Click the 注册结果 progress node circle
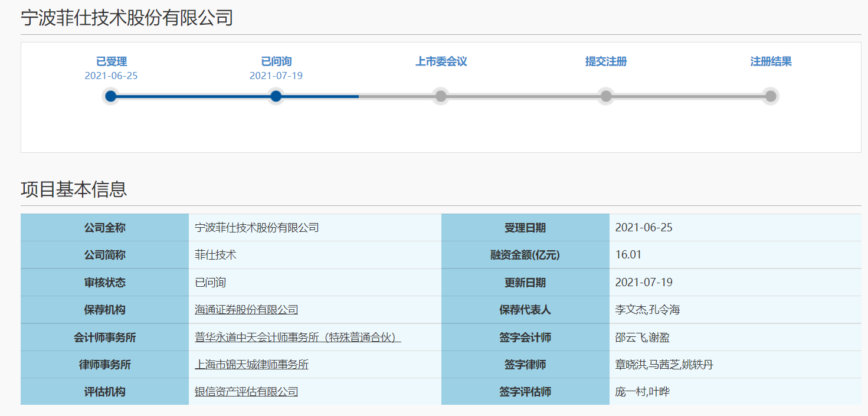Viewport: 868px width, 416px height. pos(771,96)
